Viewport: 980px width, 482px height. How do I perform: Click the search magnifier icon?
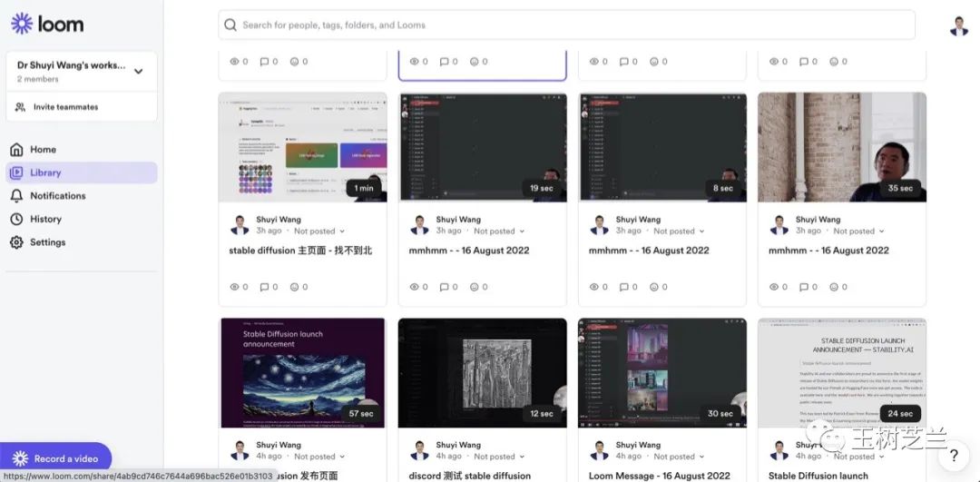click(x=230, y=25)
